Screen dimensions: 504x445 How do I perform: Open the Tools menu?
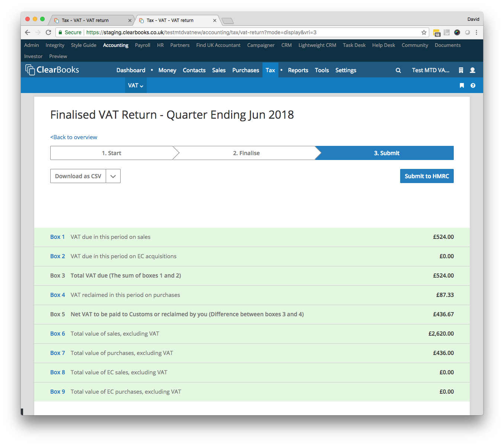pyautogui.click(x=322, y=70)
